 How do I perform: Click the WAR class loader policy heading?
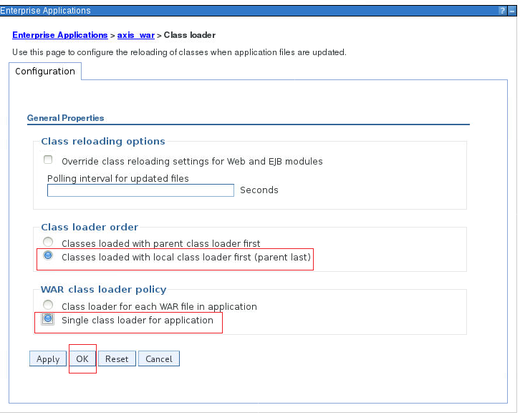point(103,290)
